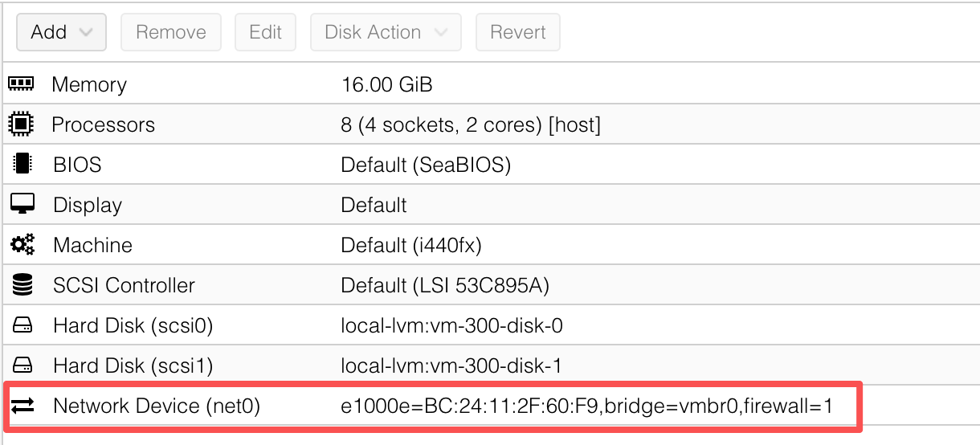Select Hard Disk (scsi0) row label
980x445 pixels.
133,325
